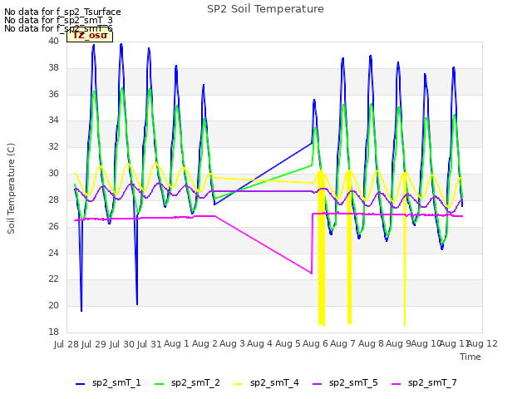Click the TZ_osu annotation box
Screen dimensions: 532x399
coord(90,36)
